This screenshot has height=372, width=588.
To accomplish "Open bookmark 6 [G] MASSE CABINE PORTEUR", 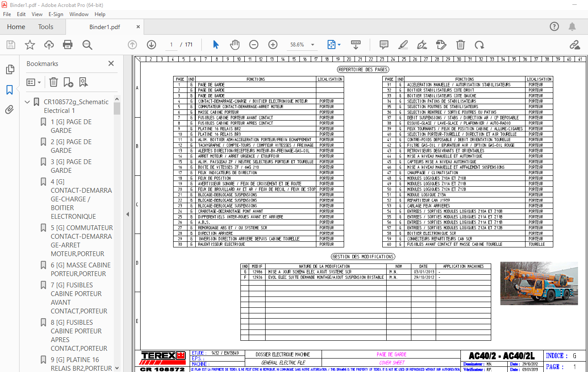I will click(x=81, y=270).
